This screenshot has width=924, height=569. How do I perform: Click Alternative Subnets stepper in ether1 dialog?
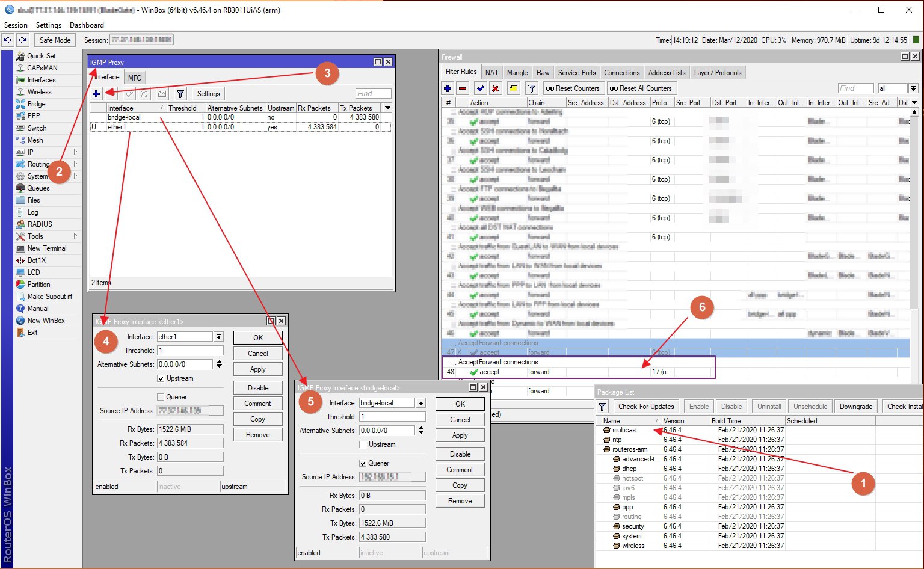pos(219,364)
